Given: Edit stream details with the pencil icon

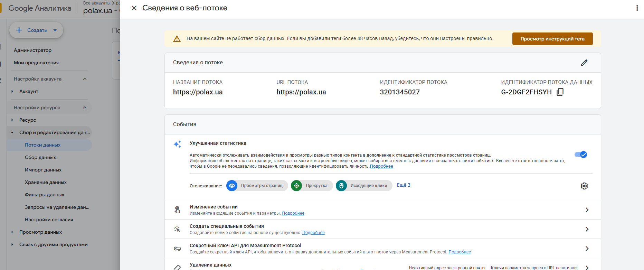Looking at the screenshot, I should 584,63.
